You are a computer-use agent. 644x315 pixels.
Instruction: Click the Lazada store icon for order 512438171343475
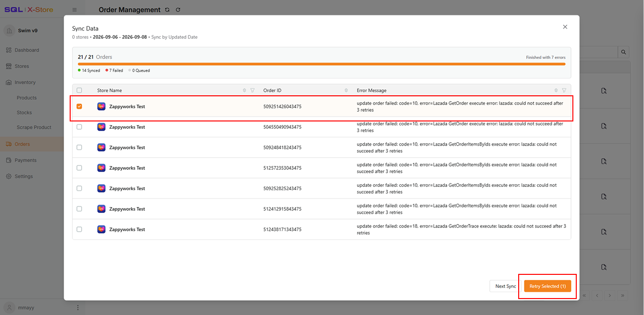(101, 229)
